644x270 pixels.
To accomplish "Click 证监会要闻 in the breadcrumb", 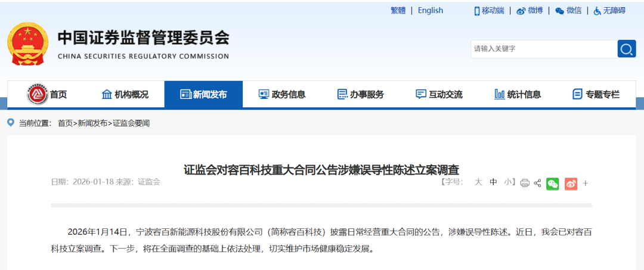I will [x=131, y=123].
